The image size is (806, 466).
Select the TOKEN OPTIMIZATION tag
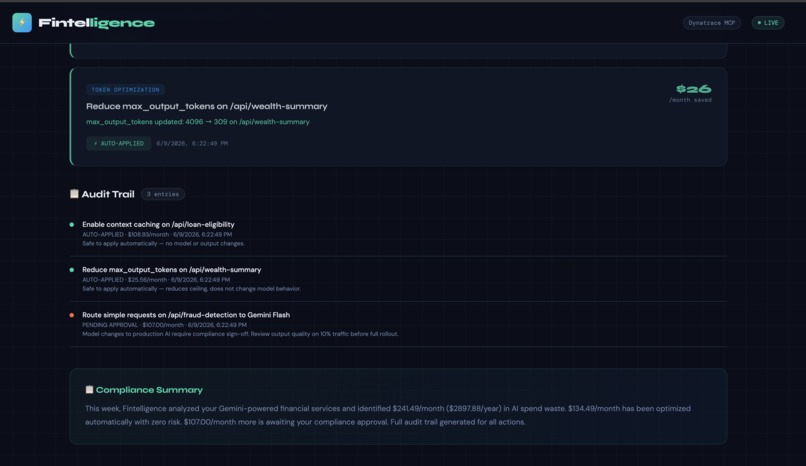125,89
